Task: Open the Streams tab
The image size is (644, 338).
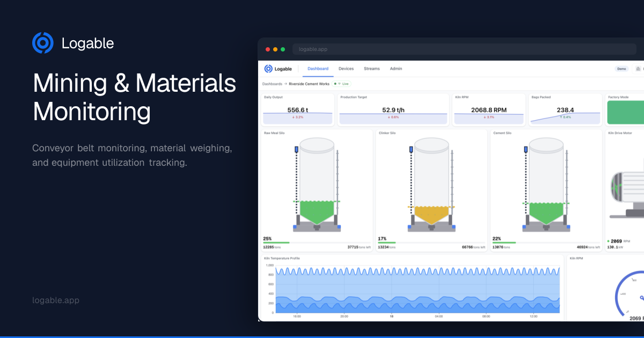Action: tap(371, 69)
